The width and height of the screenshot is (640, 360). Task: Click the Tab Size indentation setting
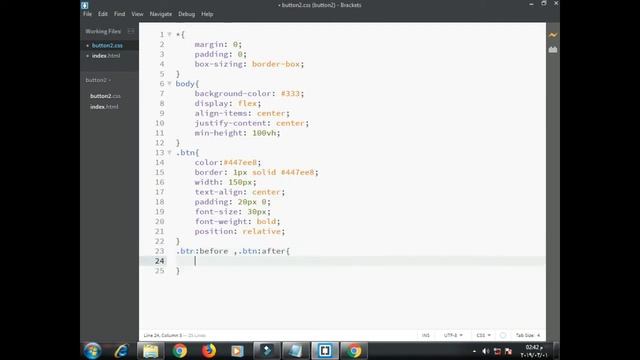528,335
